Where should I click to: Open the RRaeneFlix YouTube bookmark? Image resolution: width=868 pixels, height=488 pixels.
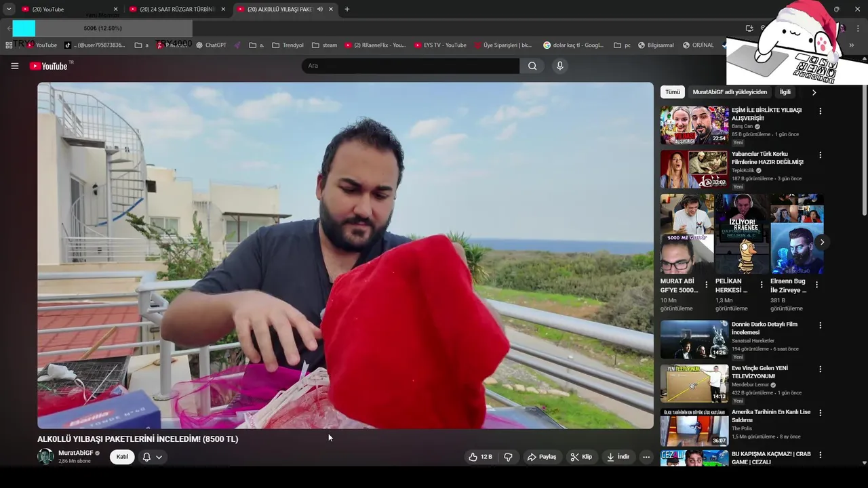[375, 45]
